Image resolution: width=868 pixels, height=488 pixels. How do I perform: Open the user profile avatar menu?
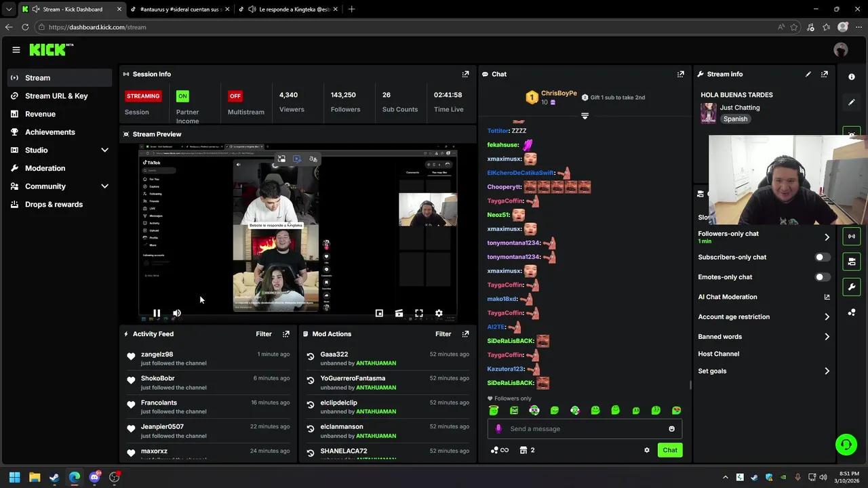841,49
